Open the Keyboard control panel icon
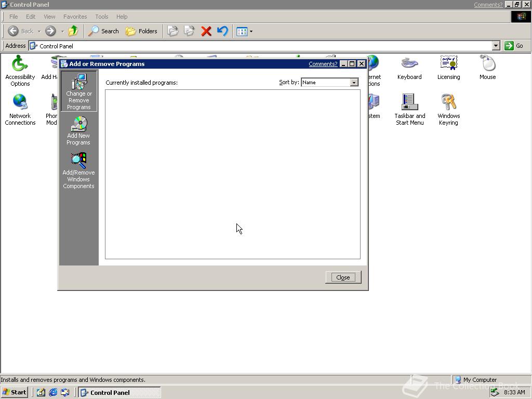532x399 pixels. click(x=409, y=68)
